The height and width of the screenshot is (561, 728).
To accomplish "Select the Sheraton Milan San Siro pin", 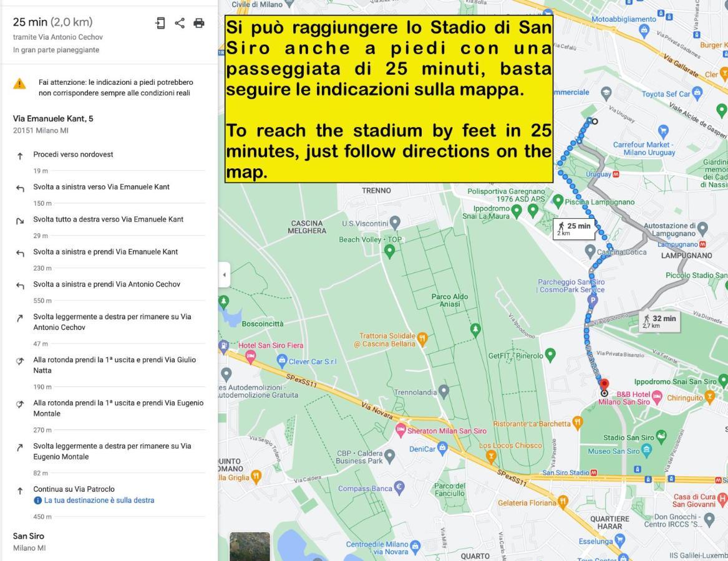I will pyautogui.click(x=400, y=430).
